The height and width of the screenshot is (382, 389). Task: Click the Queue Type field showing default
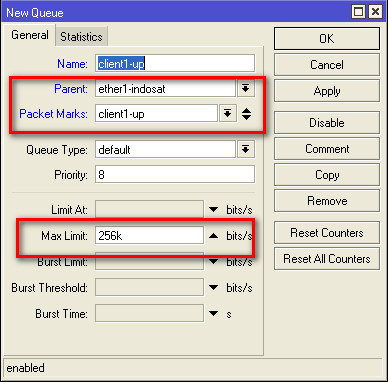click(165, 149)
